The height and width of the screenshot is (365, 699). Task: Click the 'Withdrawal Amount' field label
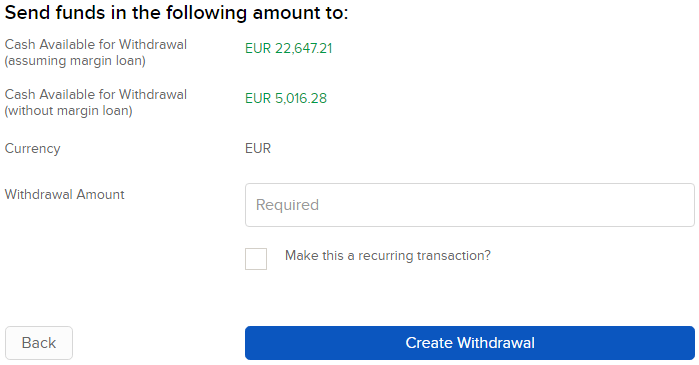pos(65,194)
